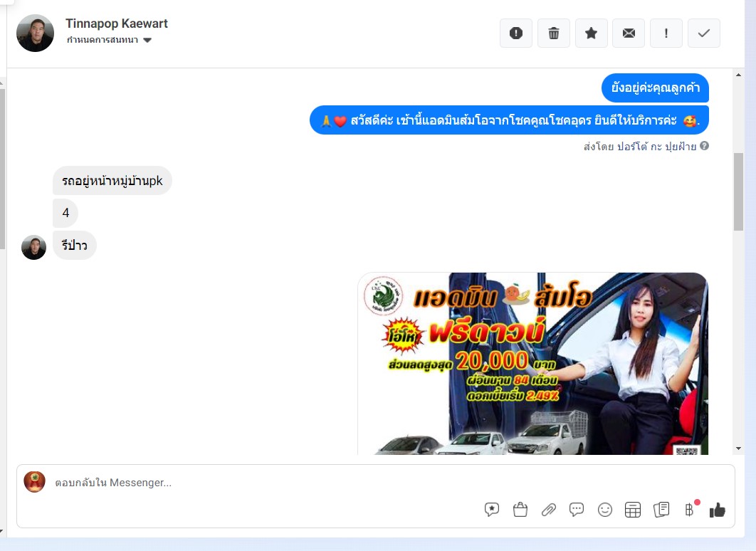This screenshot has width=756, height=551.
Task: Expand the กำหนดการสนทนา assignment dropdown
Action: click(x=110, y=40)
